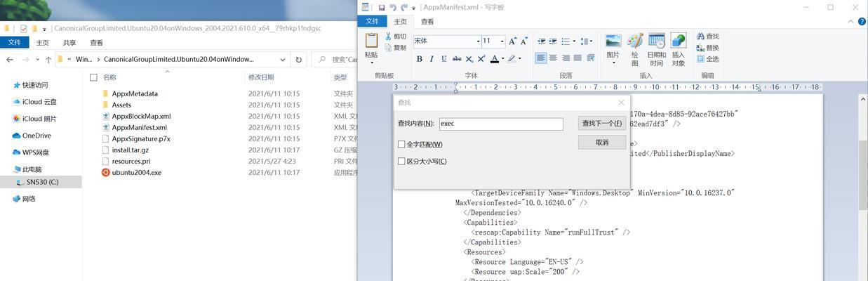Insert date and time (日期和时间)

(x=657, y=49)
